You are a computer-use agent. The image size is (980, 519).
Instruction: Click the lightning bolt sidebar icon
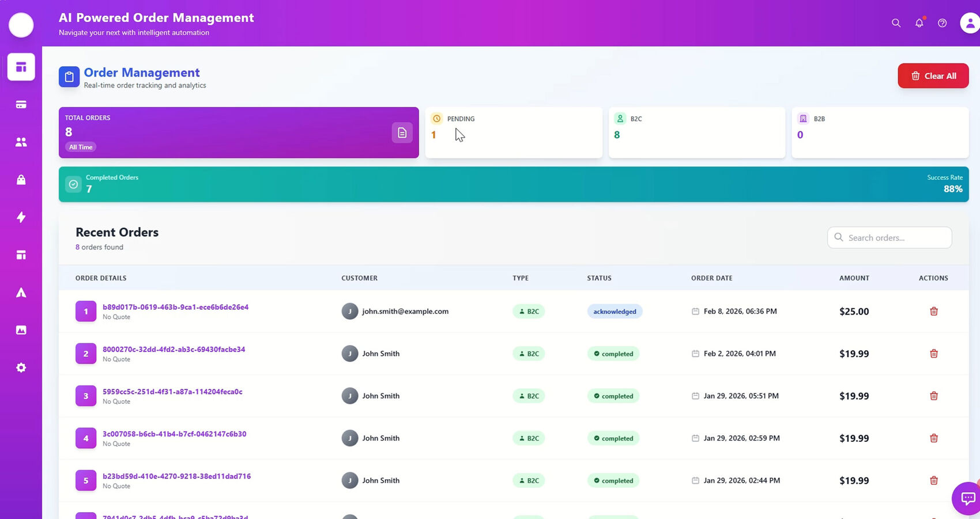click(x=21, y=217)
